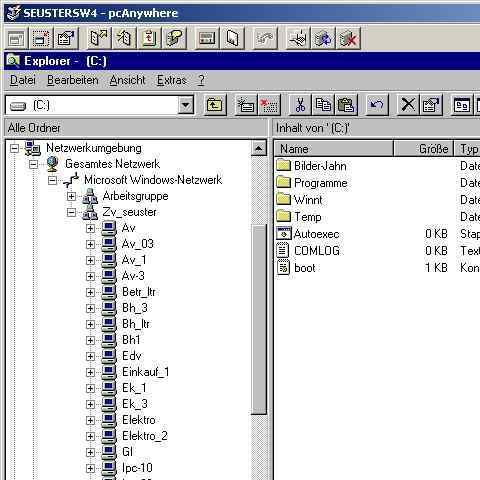The width and height of the screenshot is (480, 480).
Task: Expand the Ipc-10 computer node
Action: [90, 468]
